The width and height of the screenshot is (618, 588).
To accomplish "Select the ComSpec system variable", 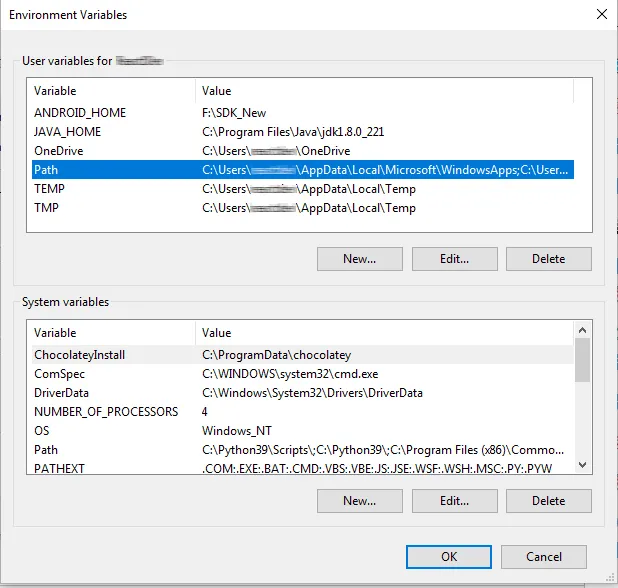I will [x=303, y=374].
